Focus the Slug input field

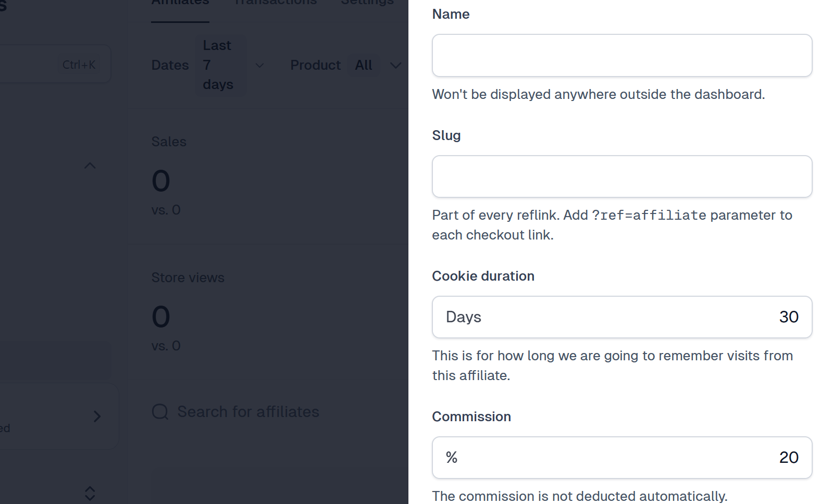tap(622, 177)
